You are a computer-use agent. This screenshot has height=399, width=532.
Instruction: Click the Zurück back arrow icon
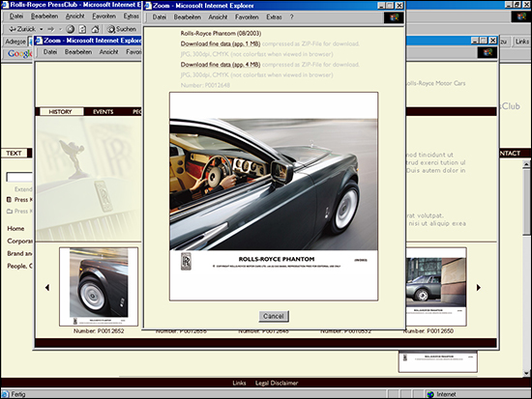click(x=13, y=29)
